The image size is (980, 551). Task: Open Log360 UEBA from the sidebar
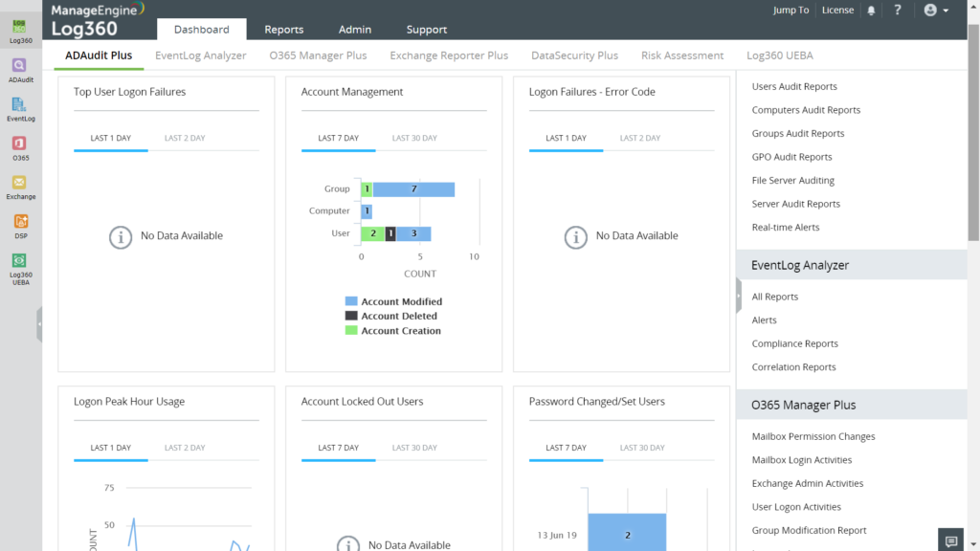[x=21, y=269]
